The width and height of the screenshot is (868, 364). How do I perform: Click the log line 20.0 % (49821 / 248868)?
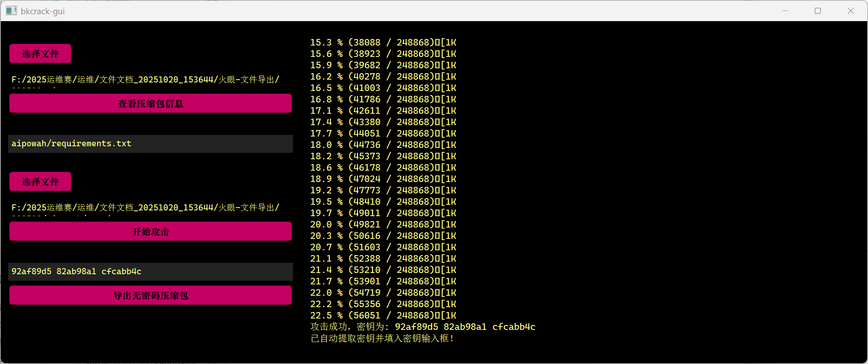pyautogui.click(x=383, y=225)
